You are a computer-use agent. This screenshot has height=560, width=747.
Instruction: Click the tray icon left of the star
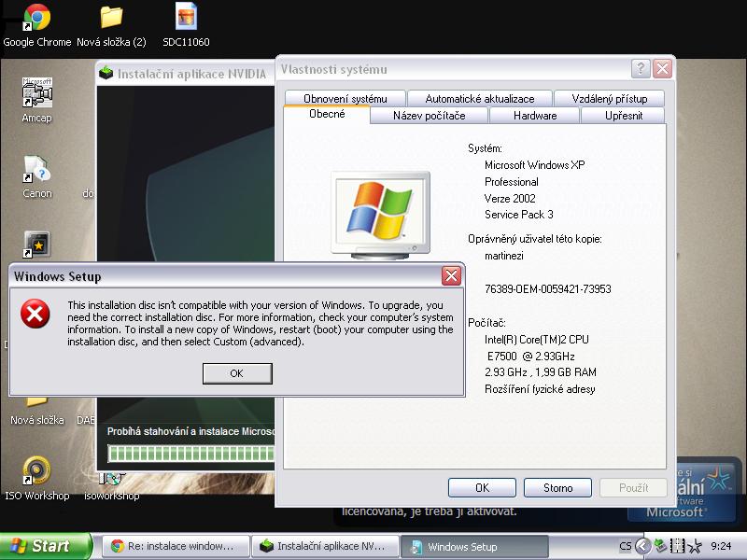pos(677,546)
